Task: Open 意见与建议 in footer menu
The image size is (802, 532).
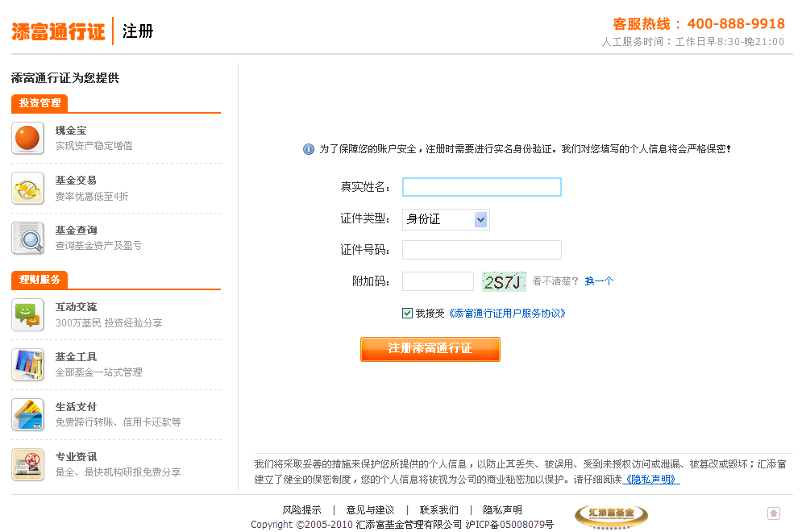Action: 370,509
